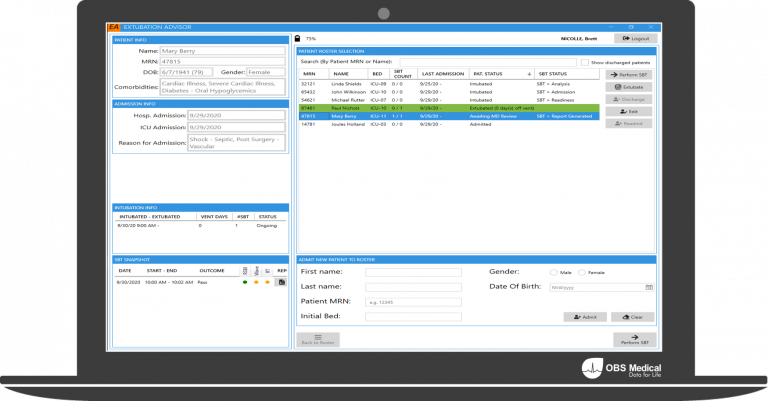The height and width of the screenshot is (401, 768).
Task: Open the Date Of Birth calendar picker
Action: (x=649, y=287)
